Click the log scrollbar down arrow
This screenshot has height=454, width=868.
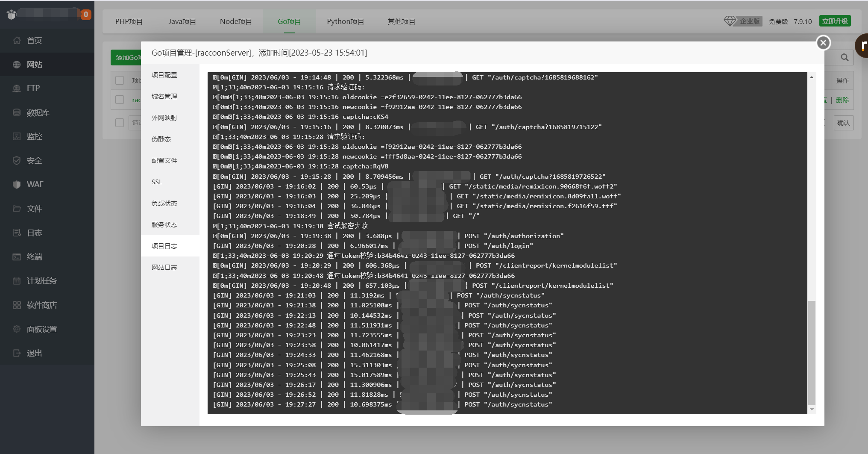812,410
